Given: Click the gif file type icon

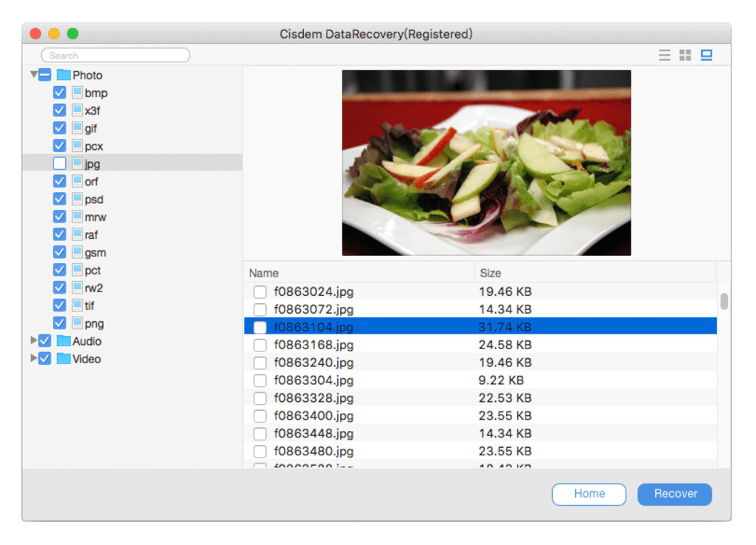Looking at the screenshot, I should [x=77, y=128].
